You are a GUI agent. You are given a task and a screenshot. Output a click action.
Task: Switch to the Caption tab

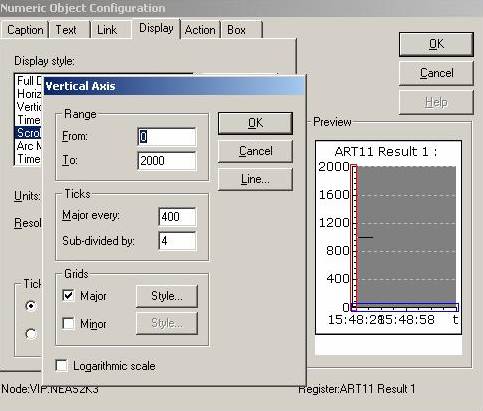(x=25, y=30)
